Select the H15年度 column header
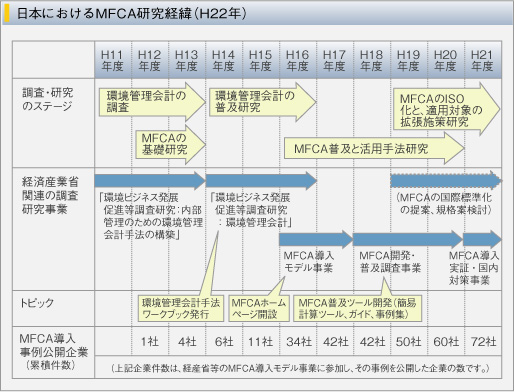The width and height of the screenshot is (515, 392). (x=261, y=60)
